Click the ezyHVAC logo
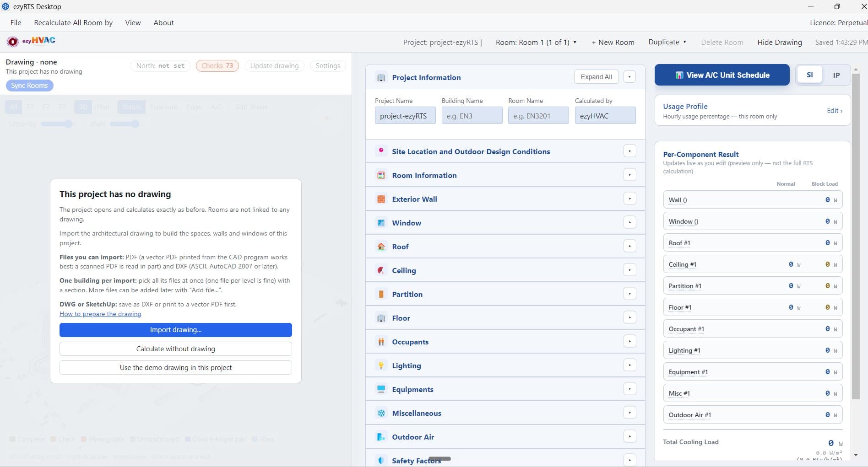Screen dimensions: 868x467 [31, 41]
